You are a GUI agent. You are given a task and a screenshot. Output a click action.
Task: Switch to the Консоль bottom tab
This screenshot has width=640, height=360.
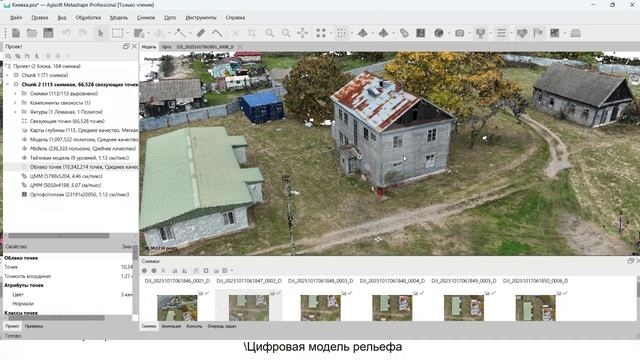(194, 326)
